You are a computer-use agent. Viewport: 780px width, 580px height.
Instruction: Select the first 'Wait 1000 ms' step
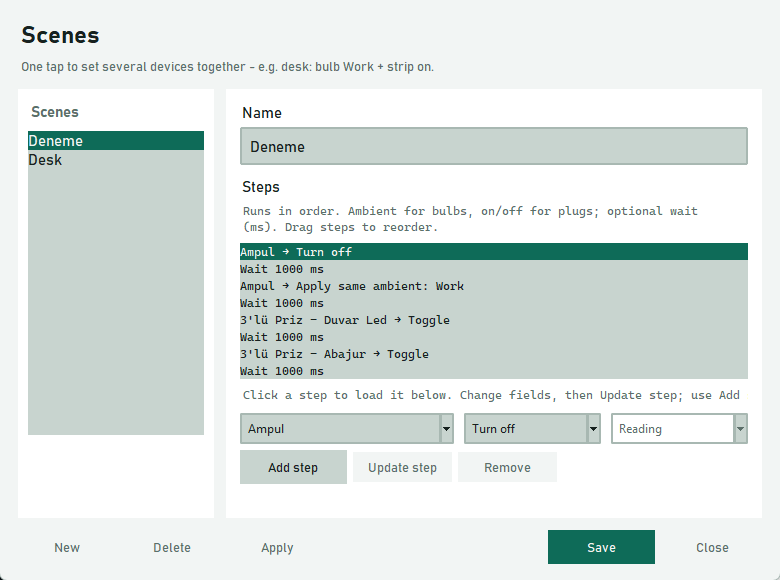[493, 269]
